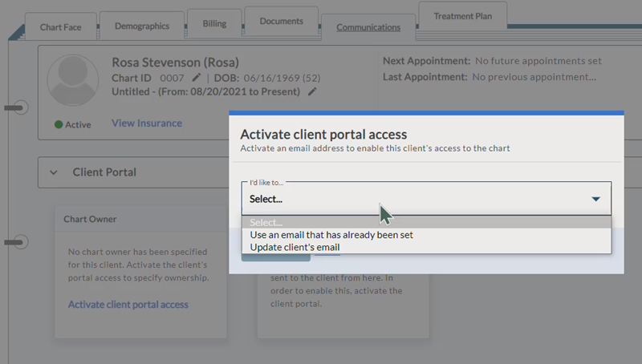Click the View Insurance link
Screen dimensions: 642x364
pos(147,123)
